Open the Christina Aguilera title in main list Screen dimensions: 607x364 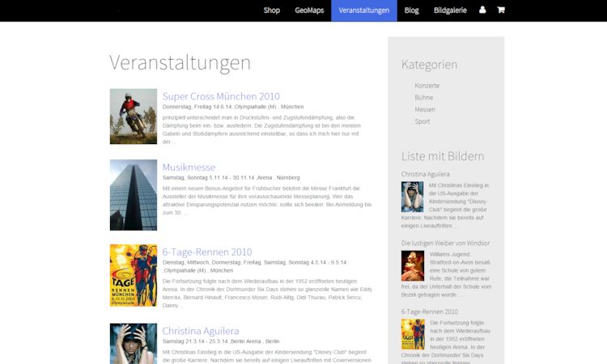201,331
